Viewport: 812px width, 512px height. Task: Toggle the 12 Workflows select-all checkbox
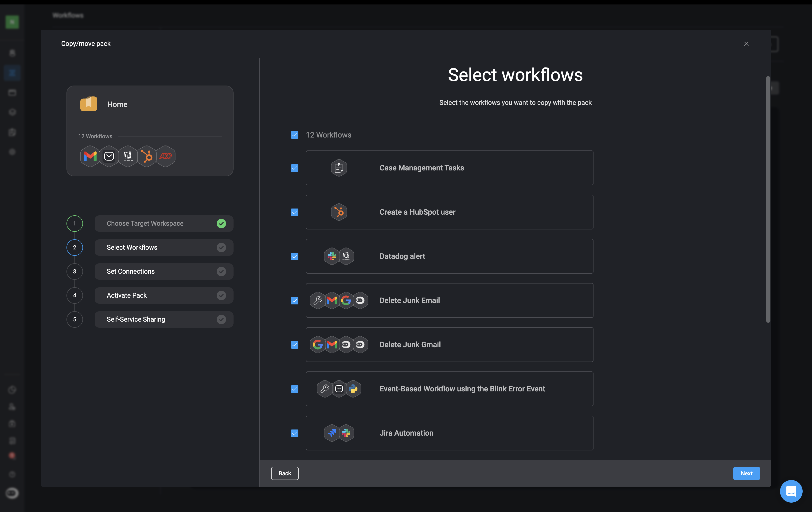[295, 135]
